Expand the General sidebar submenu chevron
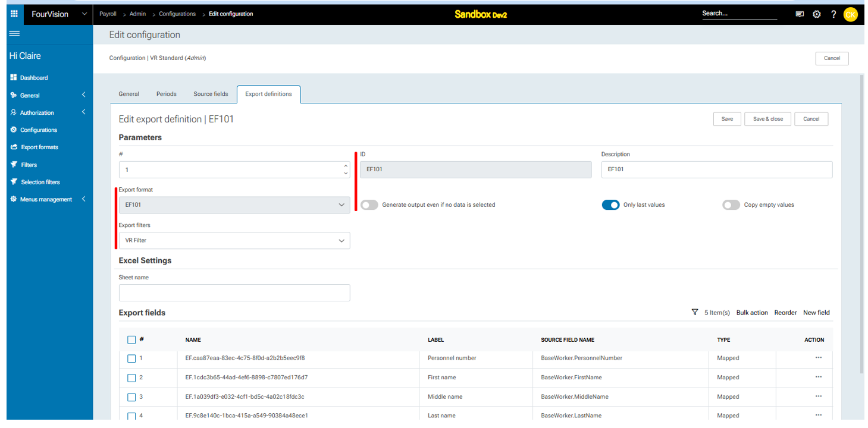The image size is (868, 428). click(84, 95)
